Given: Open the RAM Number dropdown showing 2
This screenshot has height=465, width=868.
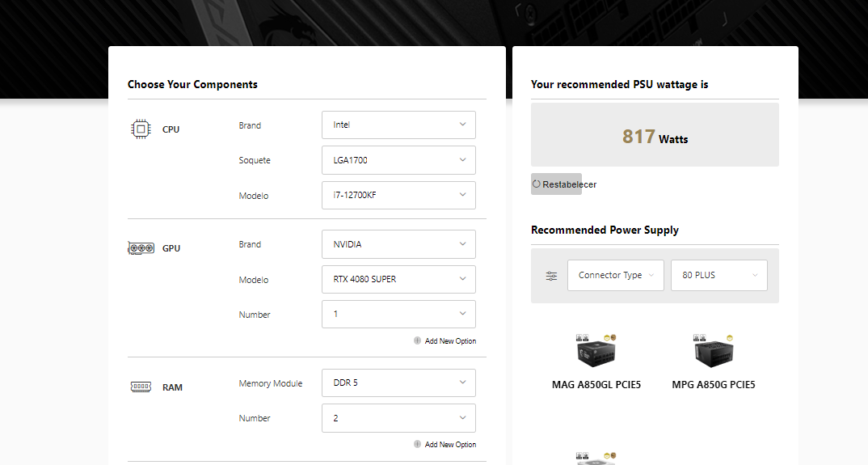Looking at the screenshot, I should [398, 418].
